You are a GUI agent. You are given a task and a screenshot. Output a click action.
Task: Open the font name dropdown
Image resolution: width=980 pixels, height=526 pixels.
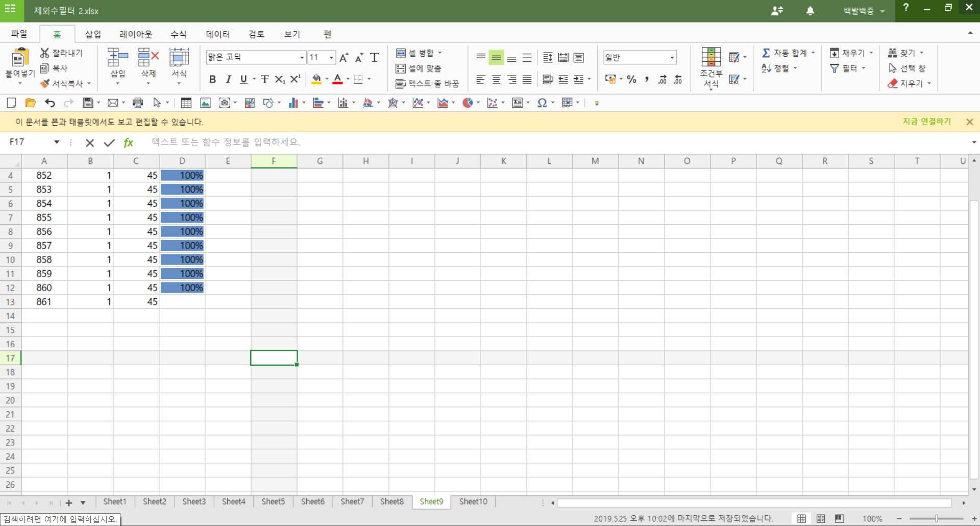click(302, 57)
